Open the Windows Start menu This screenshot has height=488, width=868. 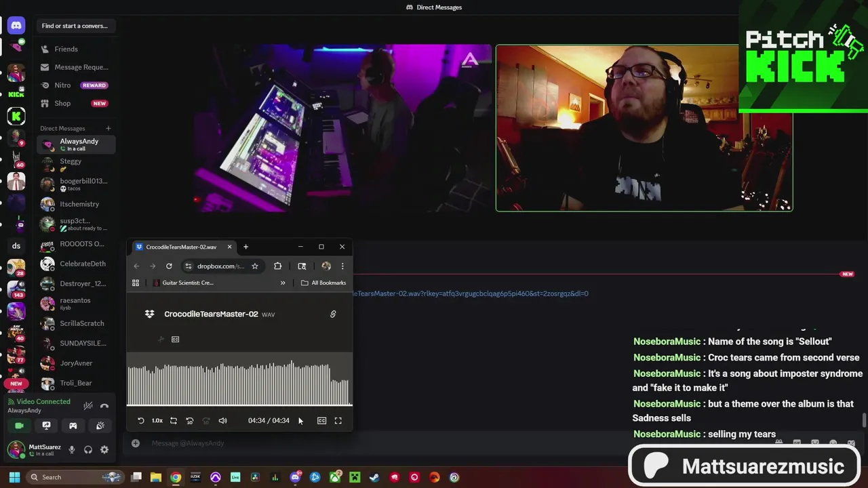pyautogui.click(x=14, y=477)
